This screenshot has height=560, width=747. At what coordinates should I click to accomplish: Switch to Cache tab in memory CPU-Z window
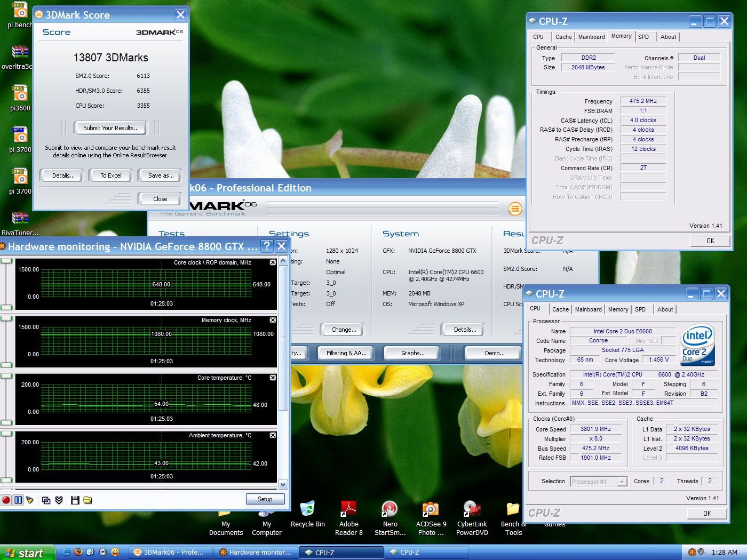563,37
